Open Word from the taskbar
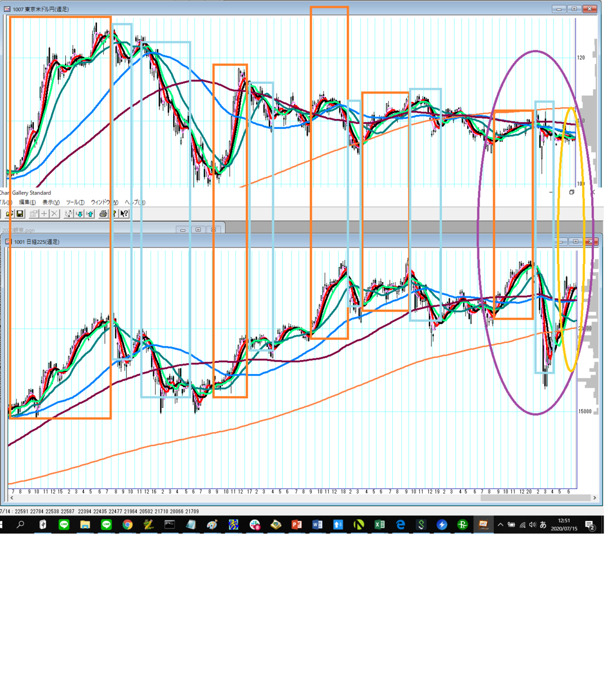The image size is (616, 676). tap(317, 525)
